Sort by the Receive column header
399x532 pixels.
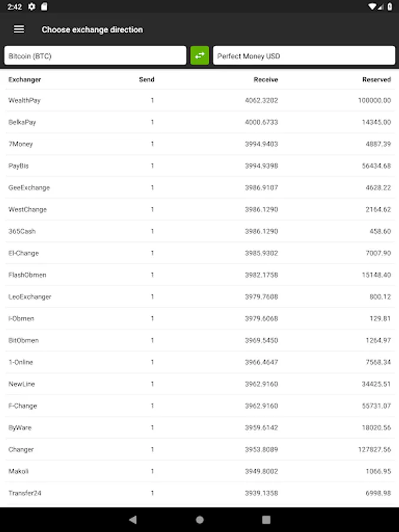[265, 79]
